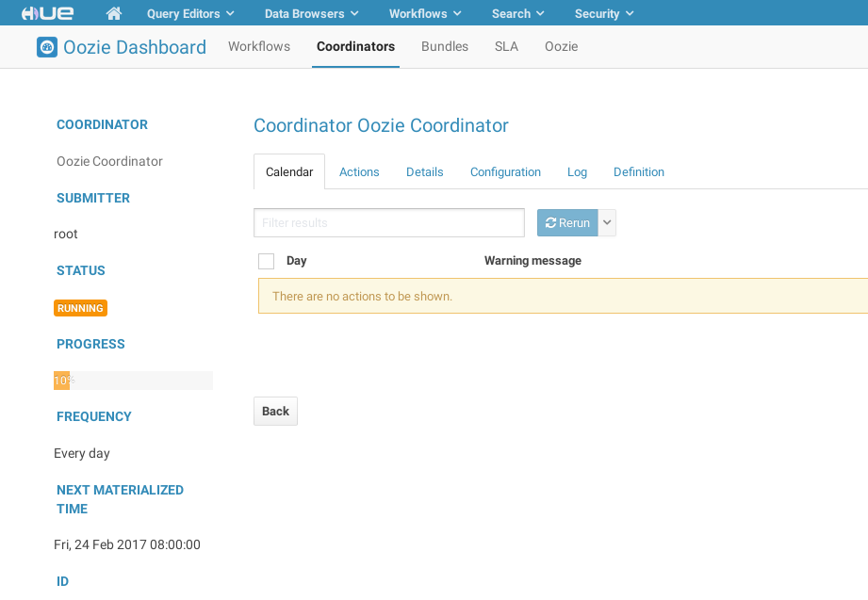Show the Definition tab
This screenshot has width=868, height=600.
638,172
